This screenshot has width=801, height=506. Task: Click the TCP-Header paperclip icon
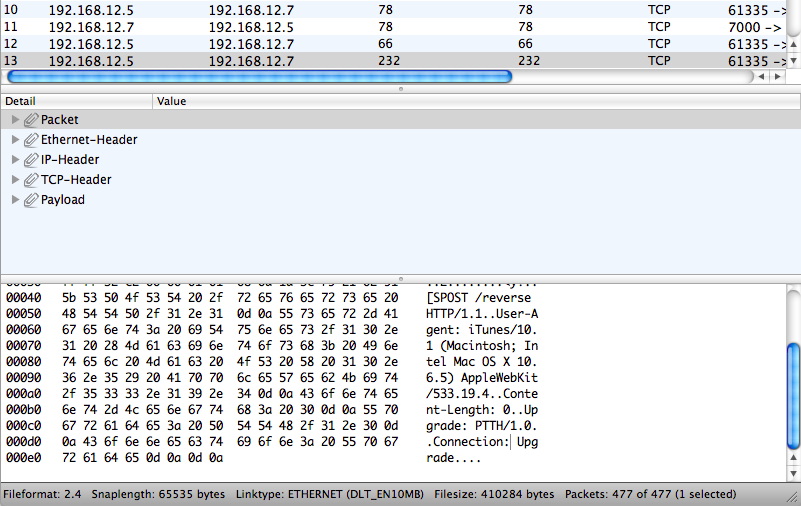pyautogui.click(x=31, y=179)
